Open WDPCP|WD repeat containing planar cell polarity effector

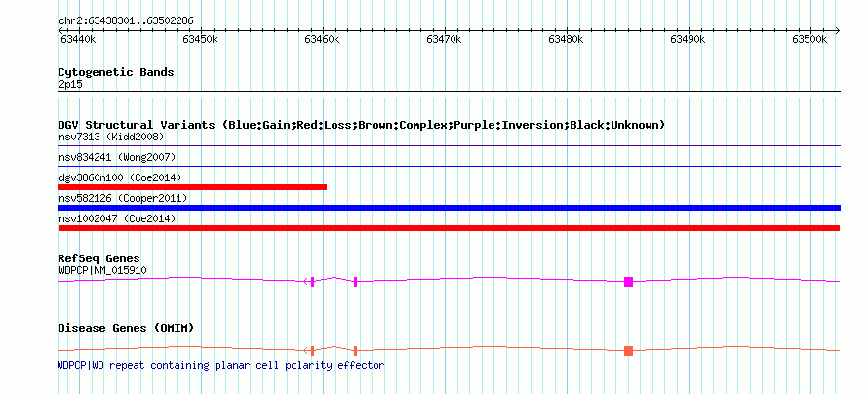tap(220, 365)
